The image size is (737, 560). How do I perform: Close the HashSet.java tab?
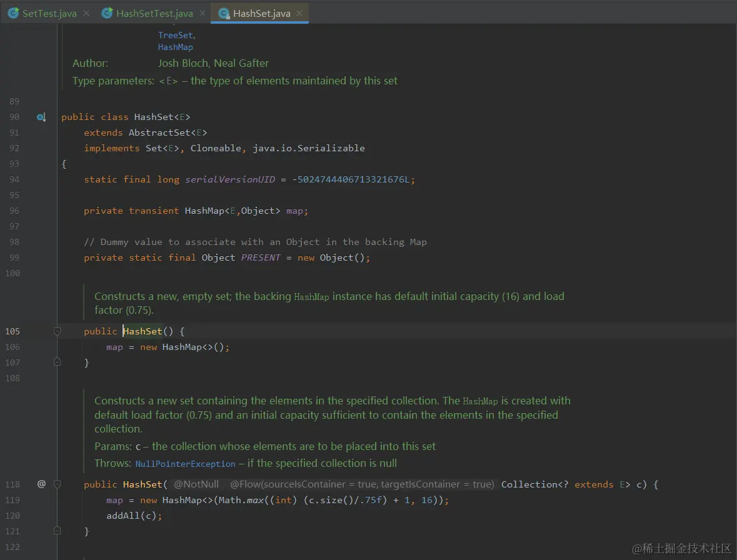[299, 13]
